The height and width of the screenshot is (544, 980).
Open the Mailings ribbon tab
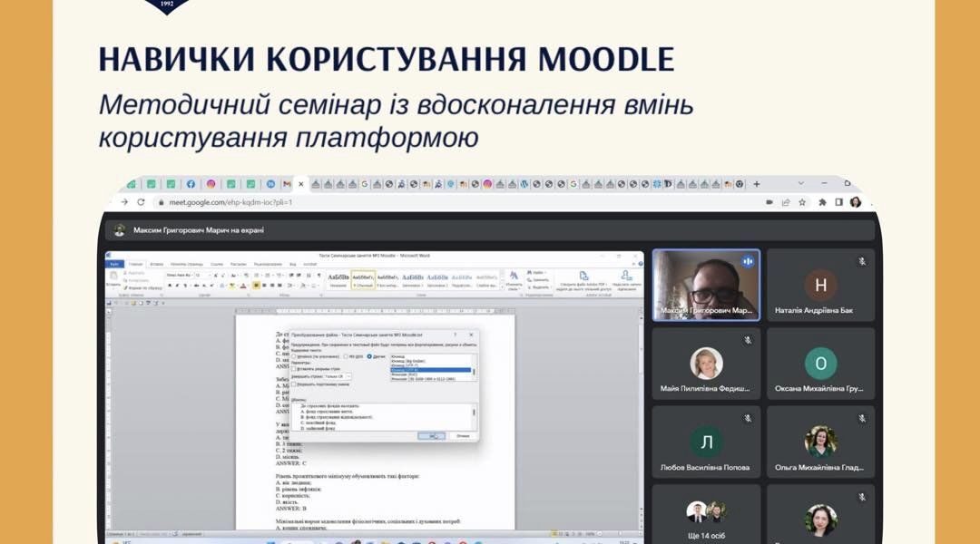pyautogui.click(x=238, y=264)
